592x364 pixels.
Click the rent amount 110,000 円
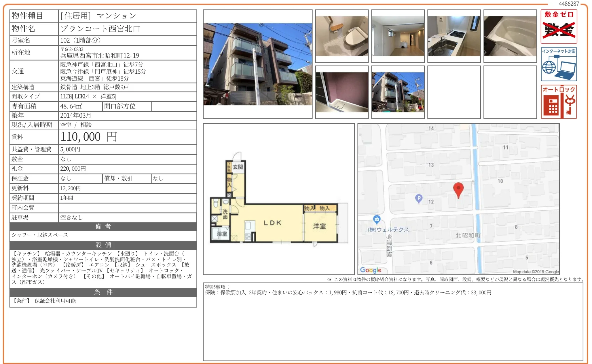tap(89, 137)
